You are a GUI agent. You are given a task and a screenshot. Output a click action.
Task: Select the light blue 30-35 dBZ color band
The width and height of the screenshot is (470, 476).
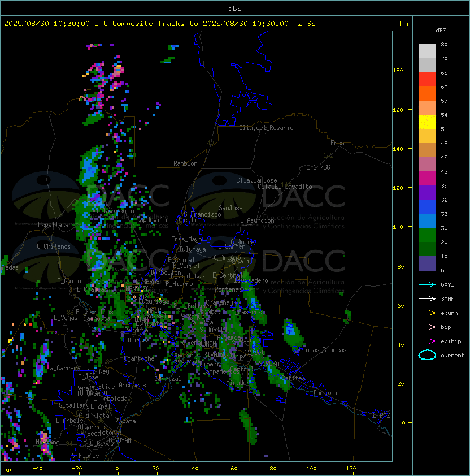427,221
